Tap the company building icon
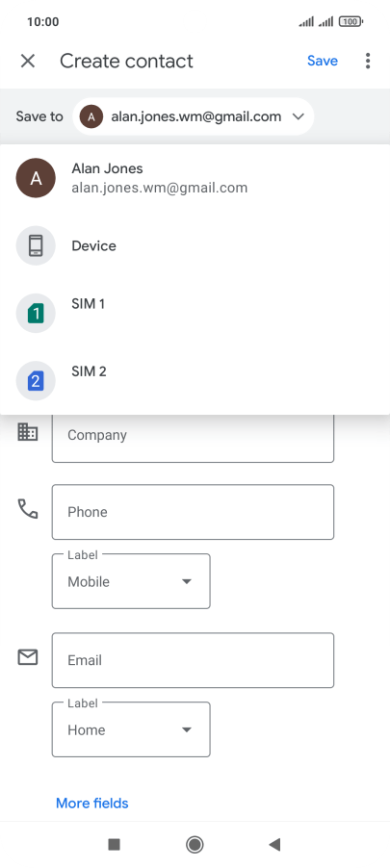This screenshot has height=868, width=390. click(28, 432)
